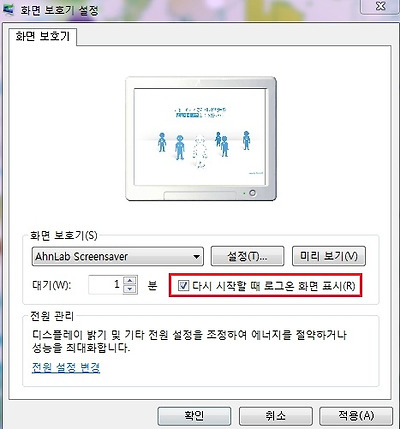Screen dimensions: 400x429
Task: Click the 미리 보기(V) preview button
Action: point(329,256)
